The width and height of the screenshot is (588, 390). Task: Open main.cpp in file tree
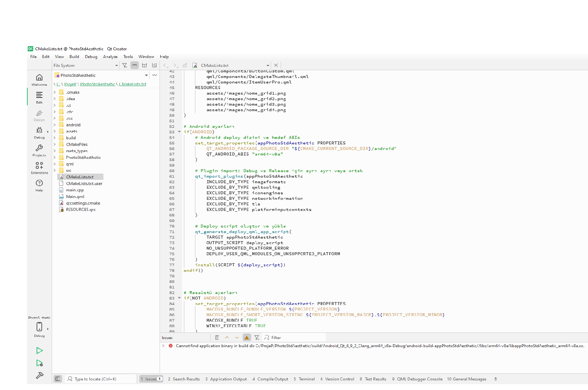click(75, 190)
